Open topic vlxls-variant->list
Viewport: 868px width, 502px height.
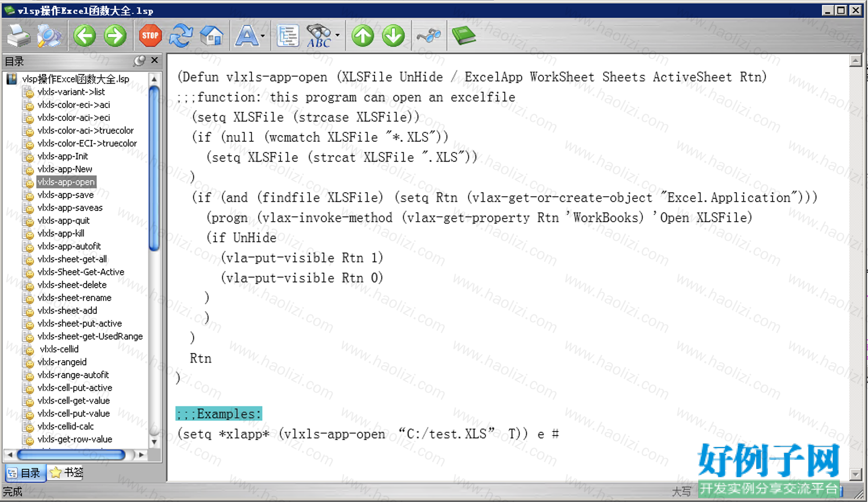coord(71,92)
